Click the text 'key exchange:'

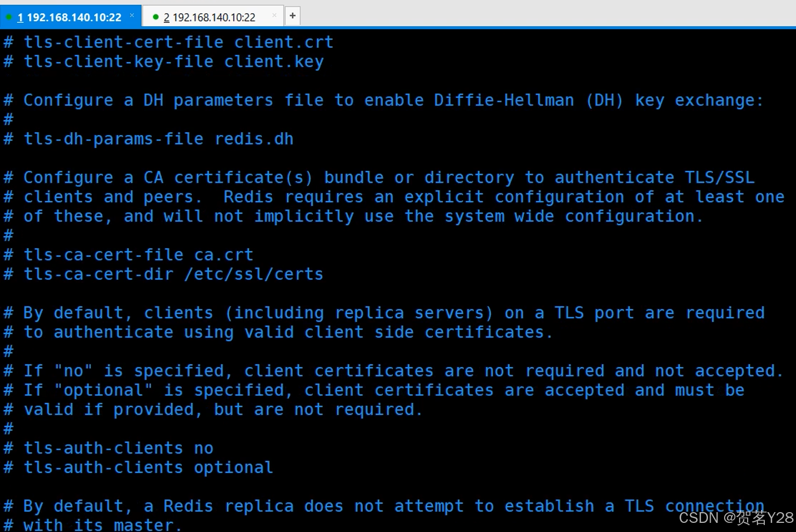point(699,100)
